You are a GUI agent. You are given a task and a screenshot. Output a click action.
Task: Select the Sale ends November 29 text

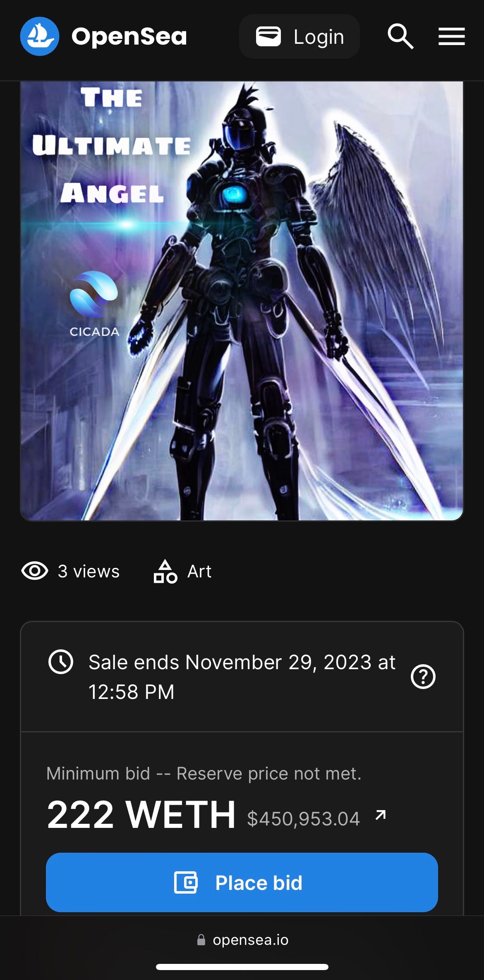(242, 677)
